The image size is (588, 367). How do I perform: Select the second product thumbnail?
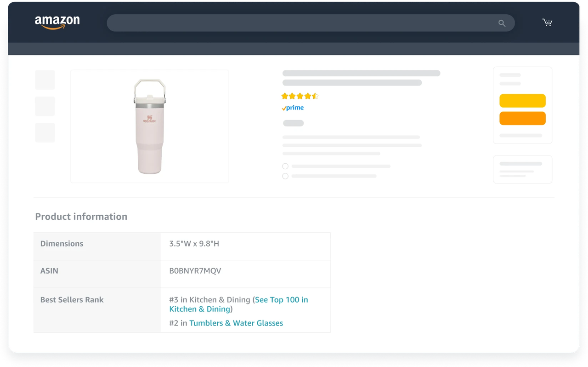[45, 106]
